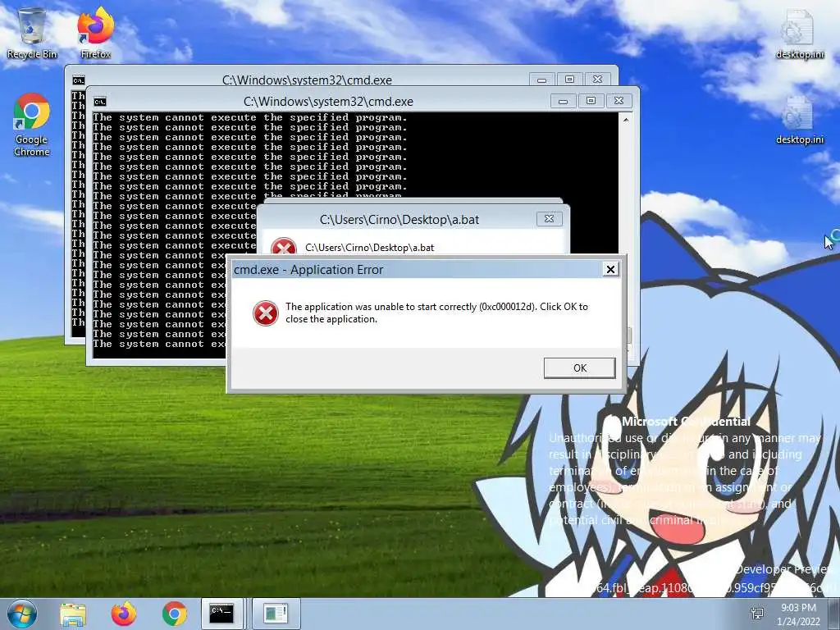Close the front cmd.exe window
Screen dimensions: 840x630
tap(619, 101)
